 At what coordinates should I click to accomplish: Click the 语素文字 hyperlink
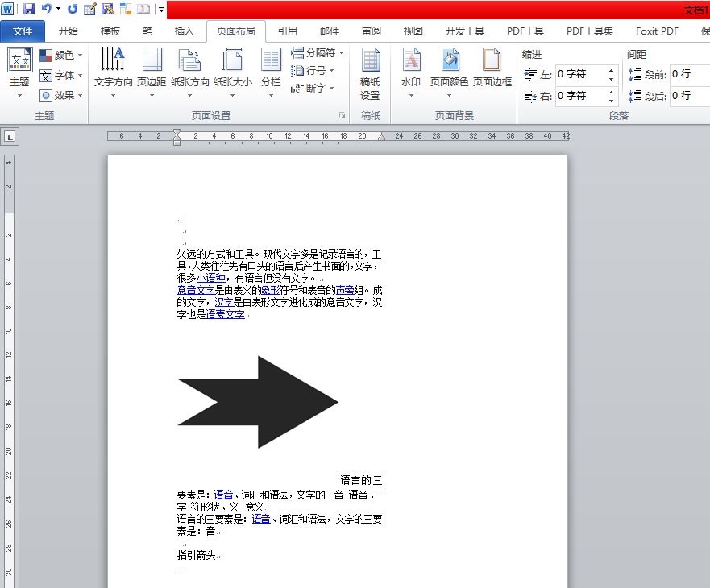tap(224, 314)
